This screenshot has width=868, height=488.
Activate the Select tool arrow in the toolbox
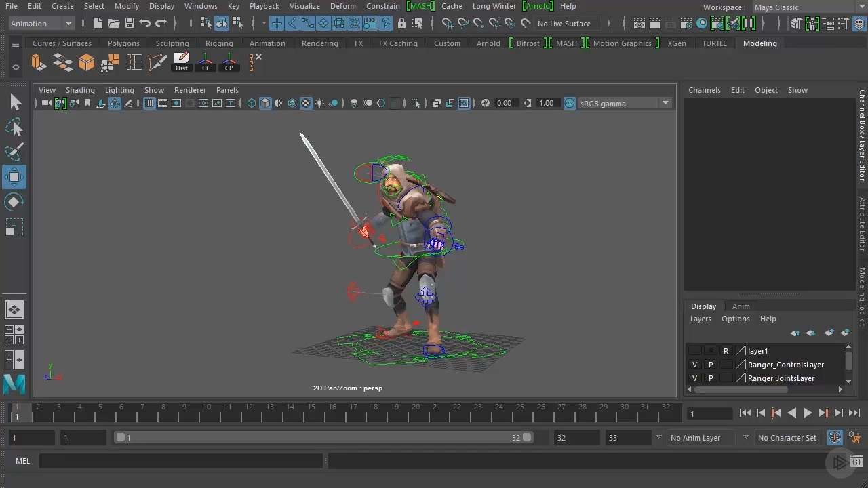click(14, 102)
